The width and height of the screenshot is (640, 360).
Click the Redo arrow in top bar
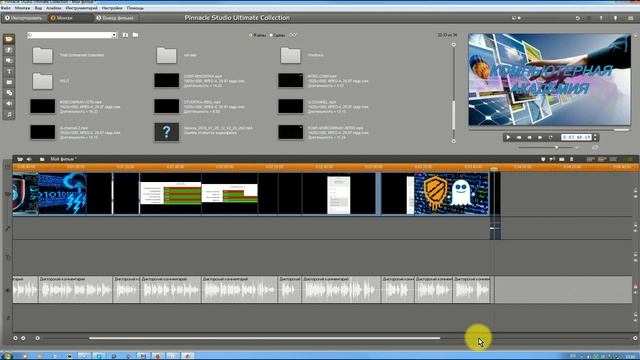pos(588,18)
